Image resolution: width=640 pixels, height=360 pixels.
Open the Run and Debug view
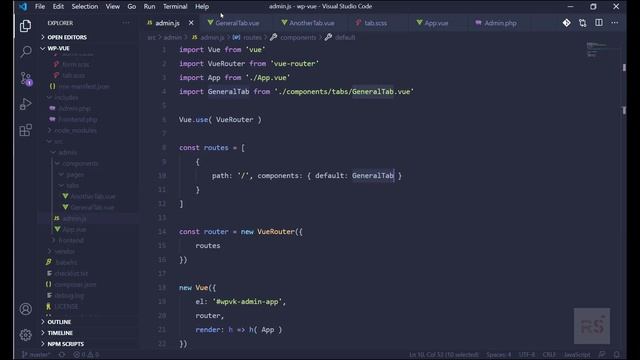click(26, 104)
